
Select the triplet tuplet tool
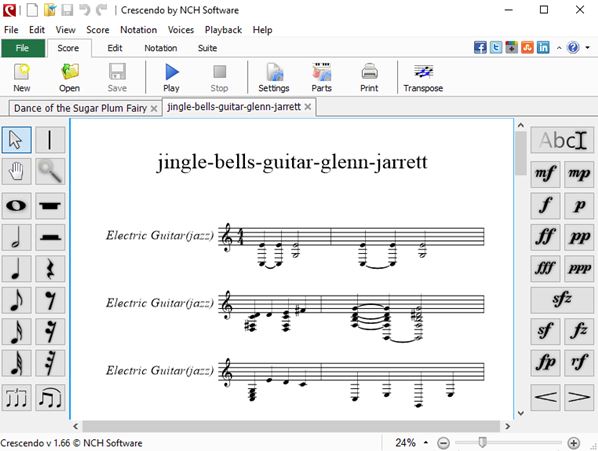click(x=16, y=398)
